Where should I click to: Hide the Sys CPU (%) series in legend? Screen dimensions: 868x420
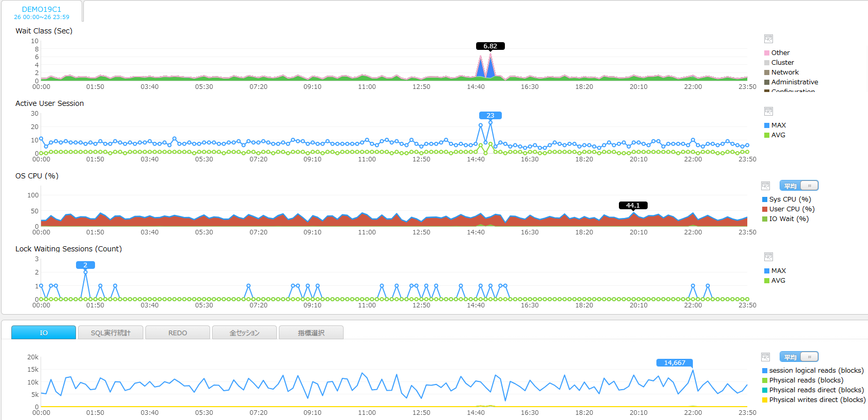[x=789, y=199]
